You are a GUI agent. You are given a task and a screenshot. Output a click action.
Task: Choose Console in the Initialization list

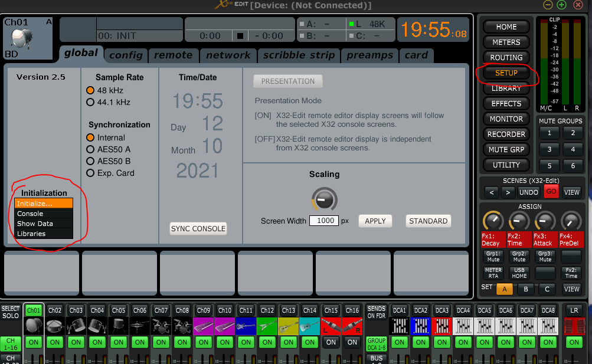pyautogui.click(x=44, y=214)
